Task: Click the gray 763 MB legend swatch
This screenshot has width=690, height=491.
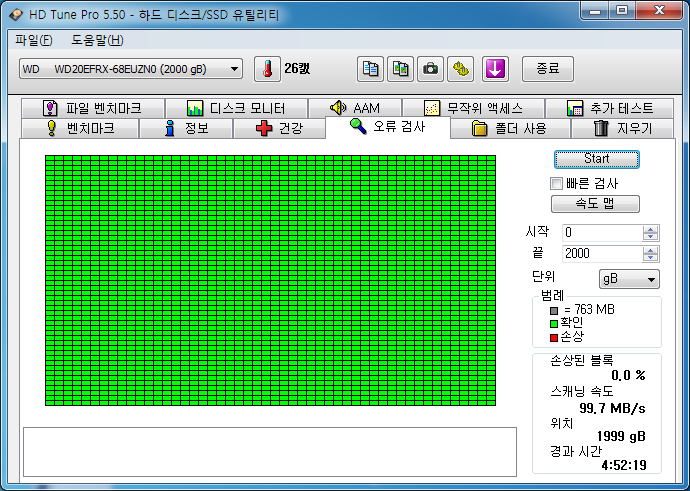Action: point(554,311)
